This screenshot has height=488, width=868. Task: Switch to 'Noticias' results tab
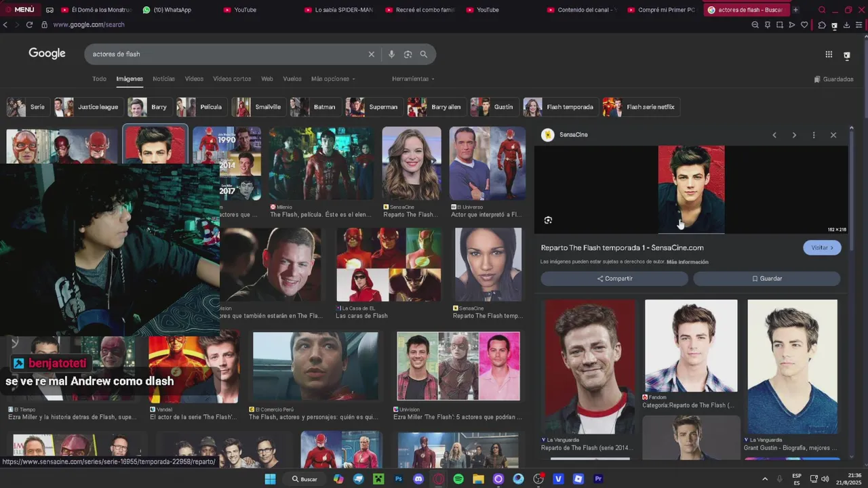[163, 79]
